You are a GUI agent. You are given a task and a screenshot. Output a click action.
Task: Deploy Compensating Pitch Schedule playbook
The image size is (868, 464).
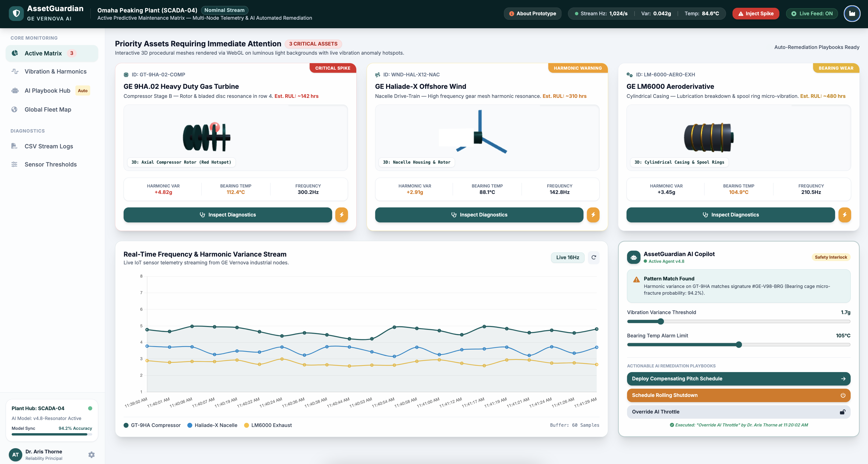[x=739, y=379]
